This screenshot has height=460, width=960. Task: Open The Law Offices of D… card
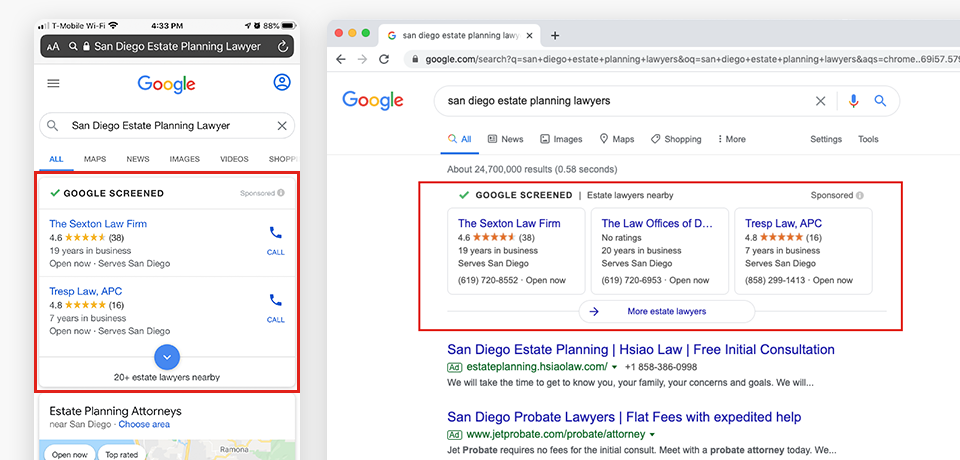(x=659, y=251)
